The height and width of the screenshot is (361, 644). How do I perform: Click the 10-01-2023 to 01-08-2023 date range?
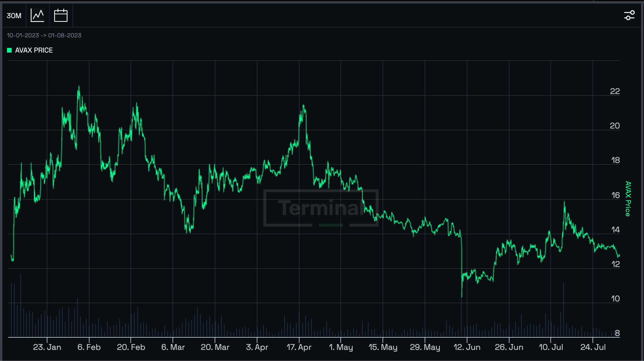44,35
